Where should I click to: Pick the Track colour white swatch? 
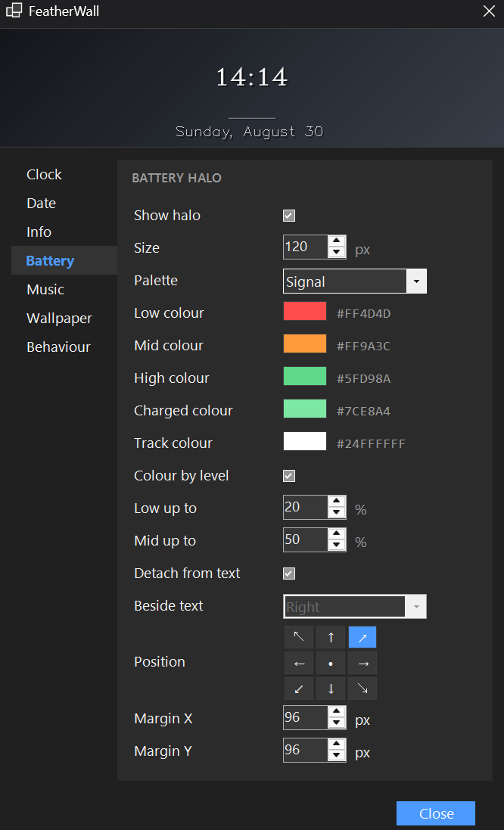click(x=305, y=441)
